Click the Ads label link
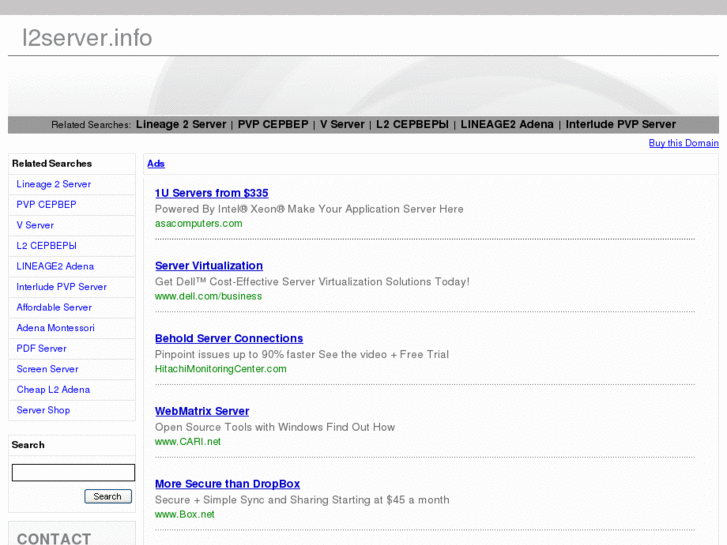Viewport: 727px width, 545px height. coord(156,164)
